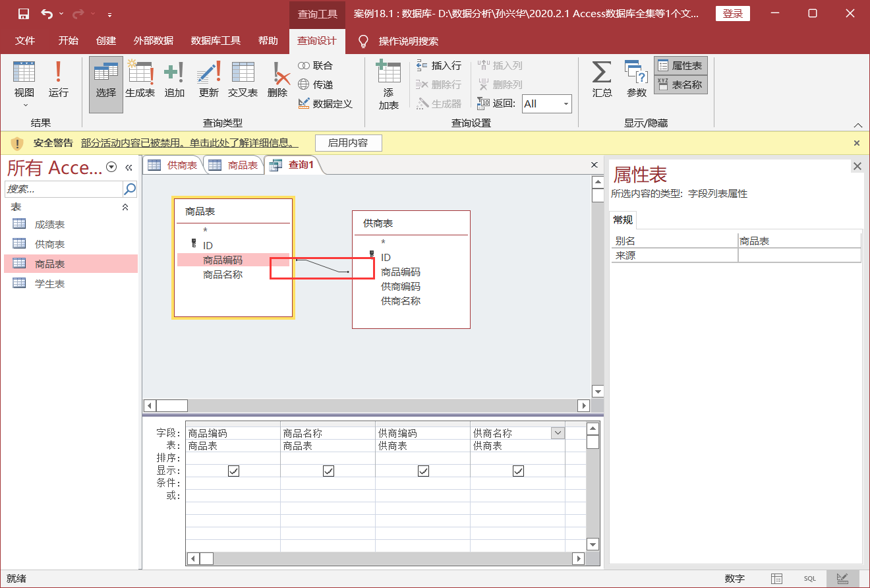Toggle 表名称 table names button
This screenshot has width=870, height=588.
pos(680,84)
